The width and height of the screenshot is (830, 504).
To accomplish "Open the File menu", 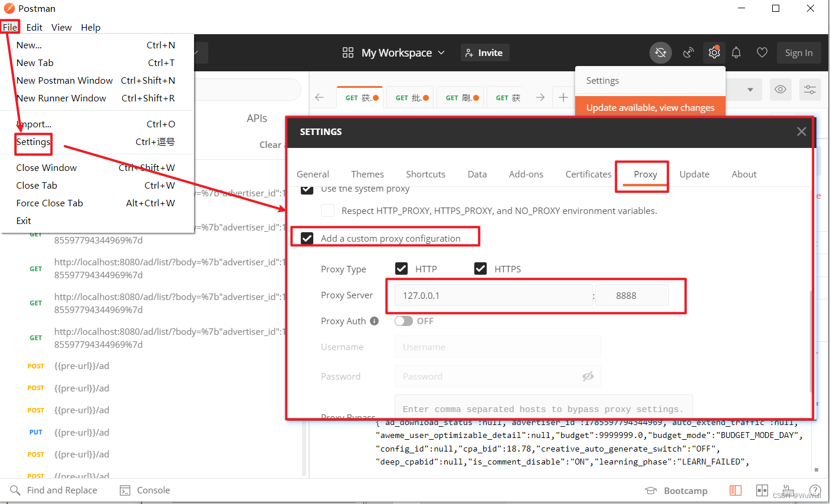I will [x=10, y=27].
